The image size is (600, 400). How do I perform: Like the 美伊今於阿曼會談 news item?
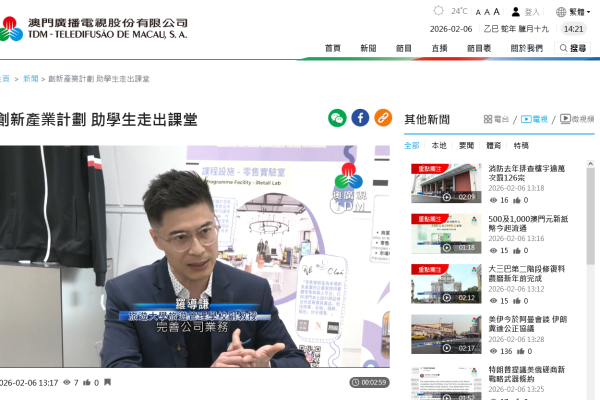click(520, 351)
